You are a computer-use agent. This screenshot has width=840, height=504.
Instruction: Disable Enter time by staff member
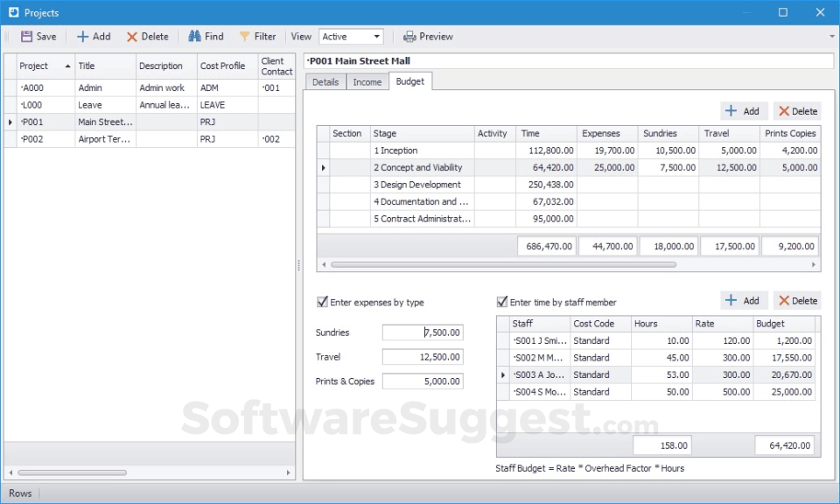click(500, 300)
